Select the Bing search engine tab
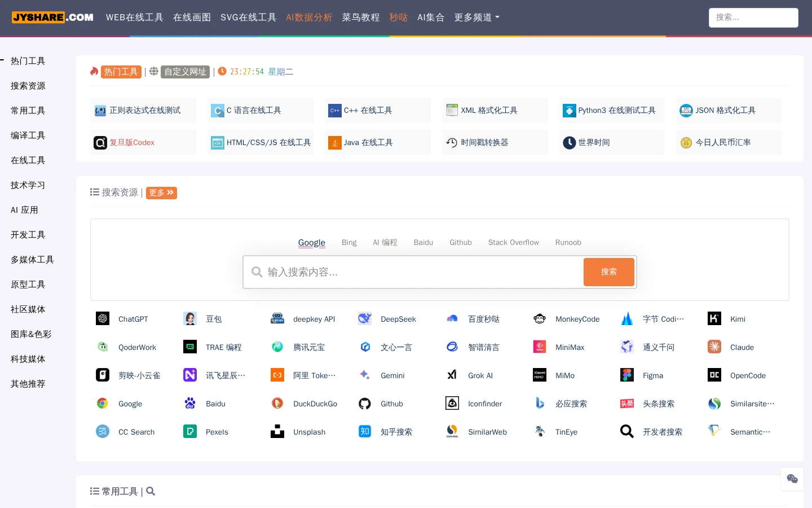This screenshot has height=508, width=812. click(x=349, y=242)
